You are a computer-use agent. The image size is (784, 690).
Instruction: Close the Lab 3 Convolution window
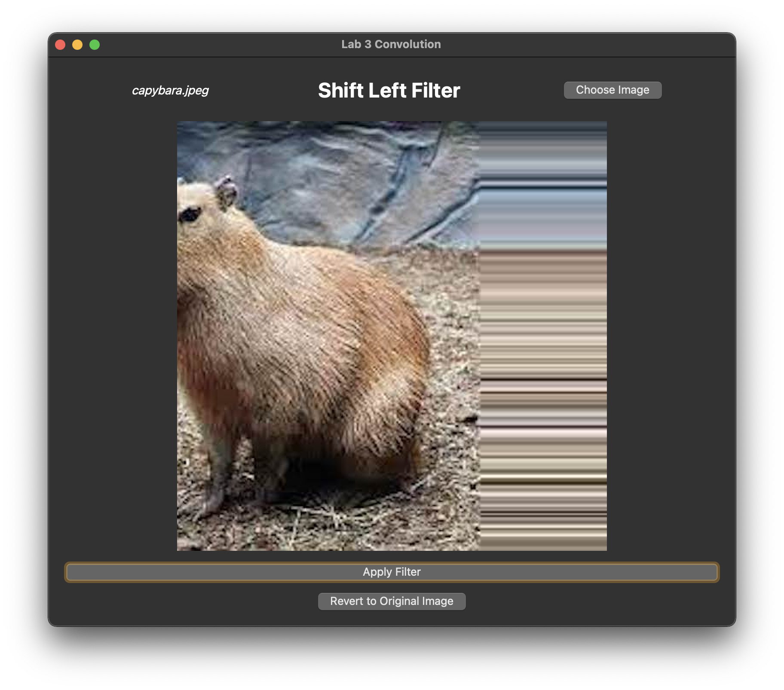[61, 45]
